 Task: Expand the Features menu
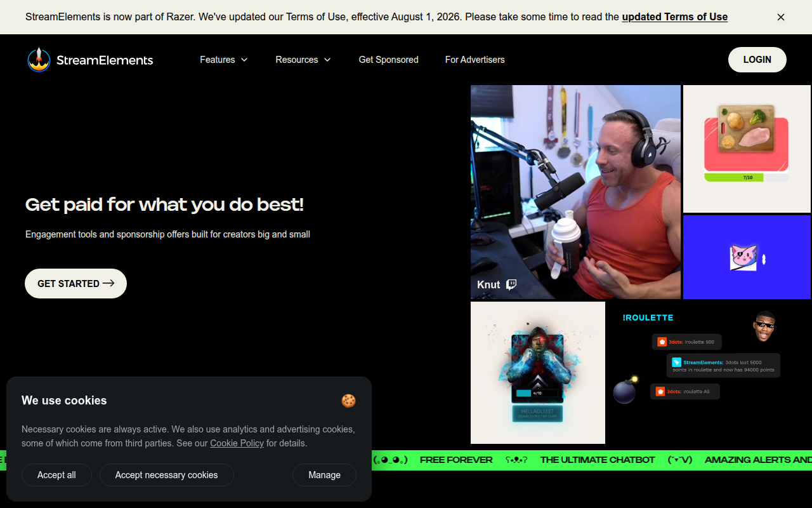(x=224, y=60)
